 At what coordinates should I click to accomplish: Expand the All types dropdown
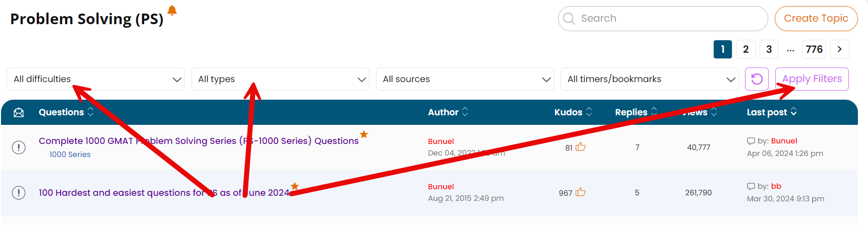[x=280, y=79]
